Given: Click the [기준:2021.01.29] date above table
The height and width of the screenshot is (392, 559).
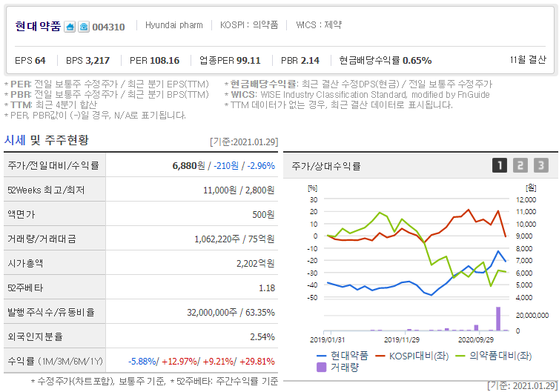Looking at the screenshot, I should point(244,142).
